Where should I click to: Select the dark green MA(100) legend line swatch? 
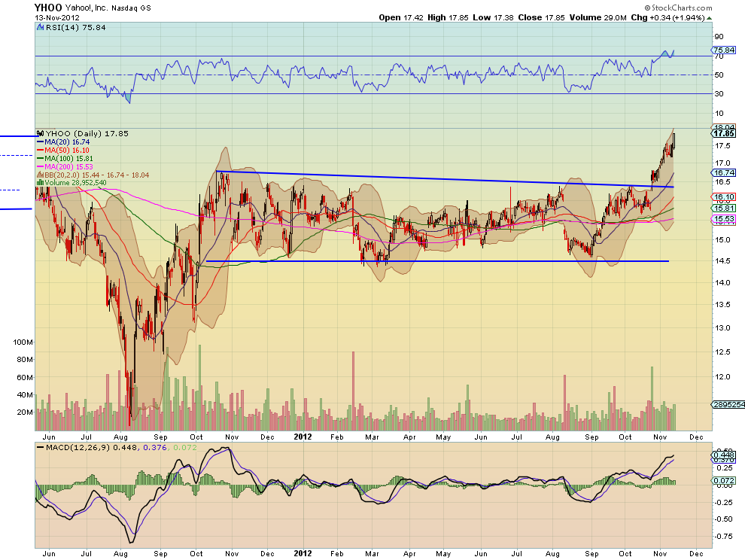click(41, 159)
